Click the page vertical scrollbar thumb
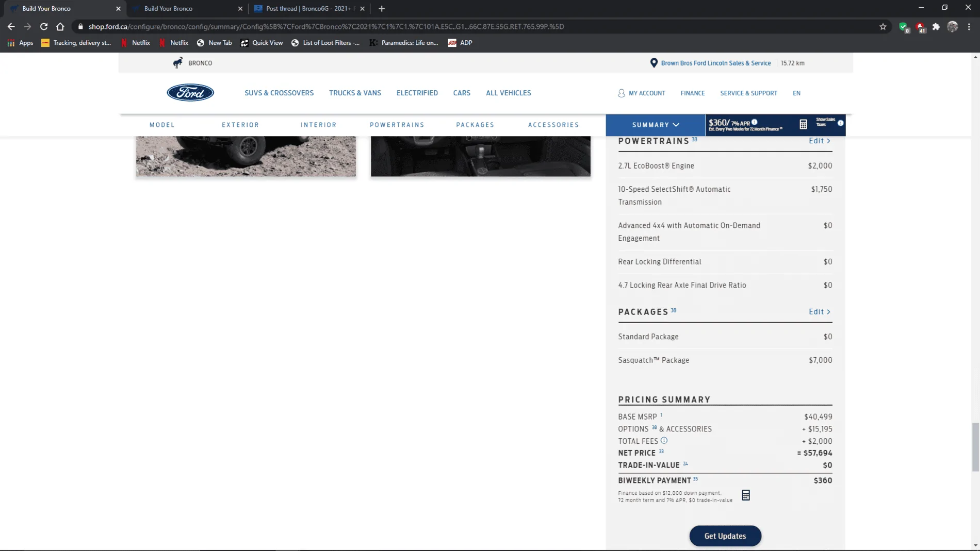The height and width of the screenshot is (551, 980). click(x=975, y=447)
